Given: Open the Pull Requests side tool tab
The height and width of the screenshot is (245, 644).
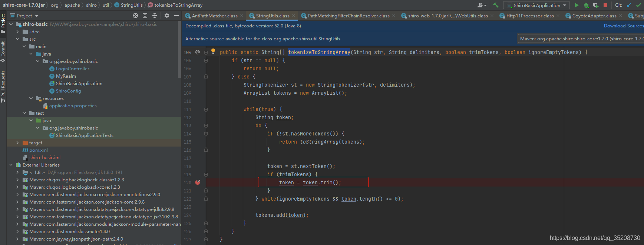Looking at the screenshot, I should coord(3,87).
